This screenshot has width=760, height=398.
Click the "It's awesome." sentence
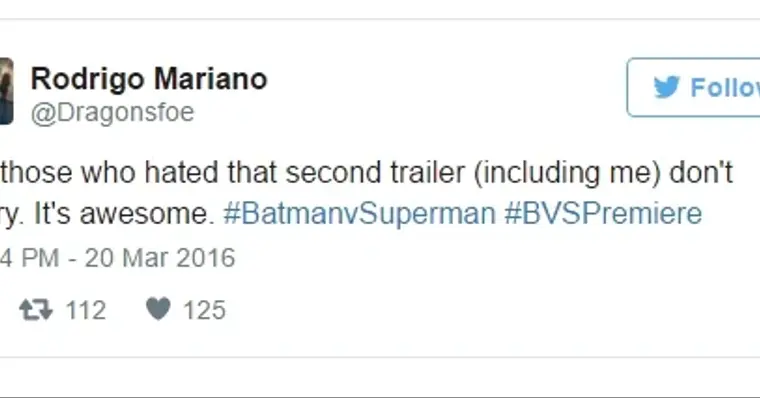124,214
